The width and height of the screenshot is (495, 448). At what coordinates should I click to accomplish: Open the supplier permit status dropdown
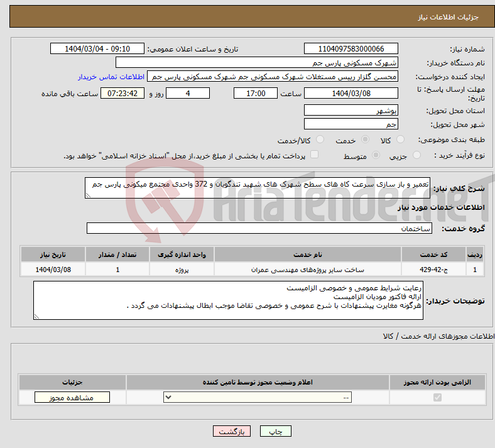pyautogui.click(x=258, y=397)
